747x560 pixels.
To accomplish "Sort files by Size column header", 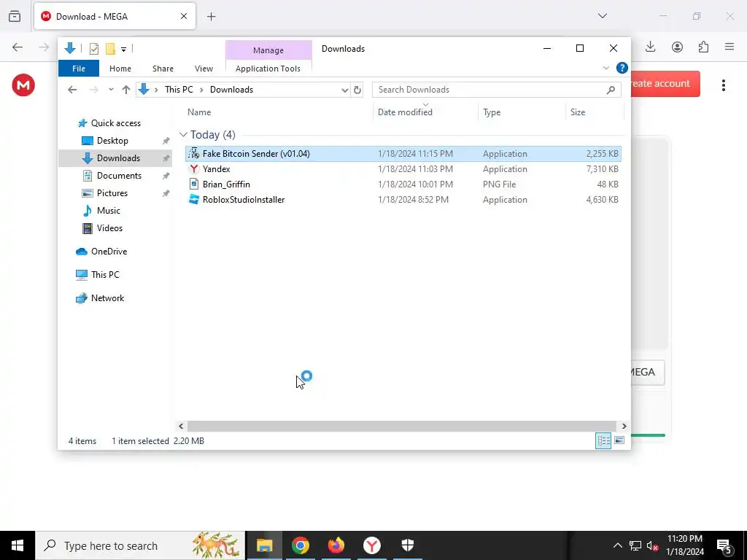I will coord(578,112).
